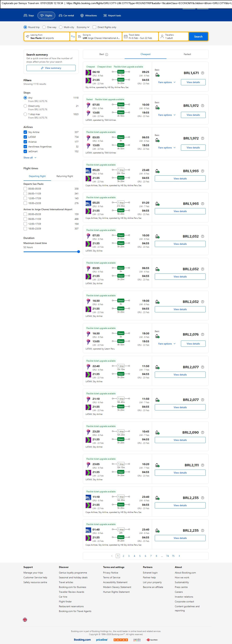The image size is (232, 644).
Task: Click the Car rental icon in navigation
Action: 61,15
